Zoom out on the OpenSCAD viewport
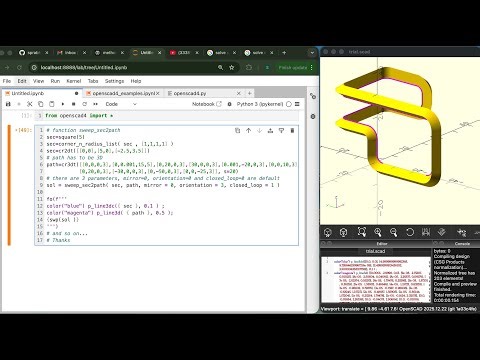The height and width of the screenshot is (360, 480). (x=394, y=232)
